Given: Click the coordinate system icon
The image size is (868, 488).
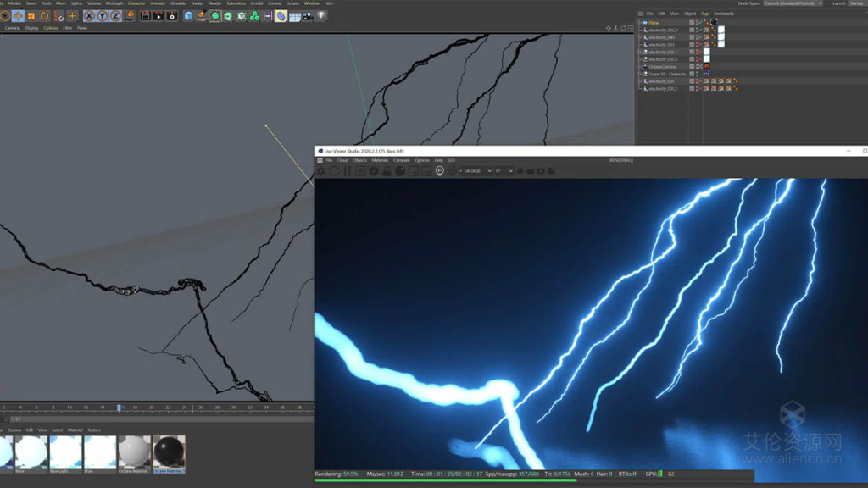Looking at the screenshot, I should pos(129,16).
